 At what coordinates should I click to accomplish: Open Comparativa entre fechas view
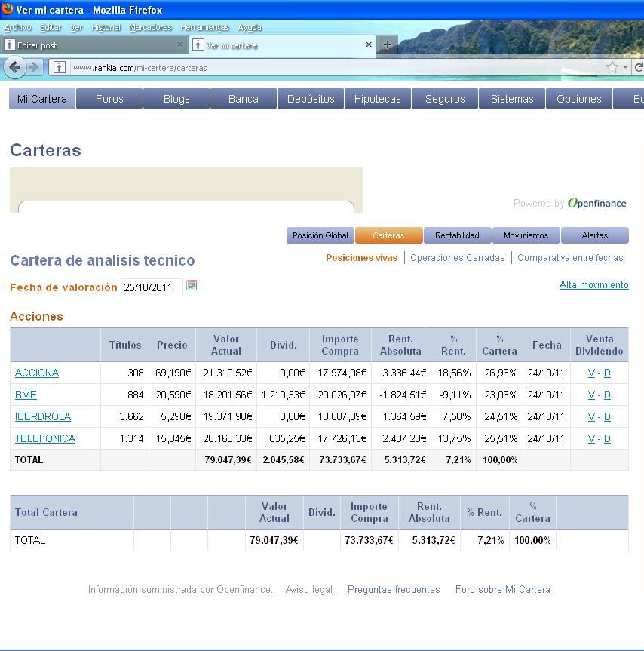570,258
